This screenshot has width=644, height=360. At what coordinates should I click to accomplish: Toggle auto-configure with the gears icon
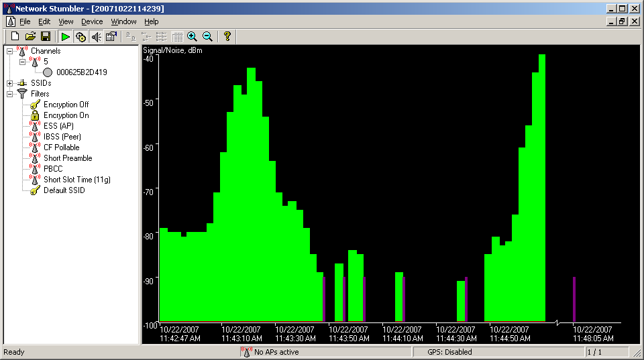[x=80, y=36]
